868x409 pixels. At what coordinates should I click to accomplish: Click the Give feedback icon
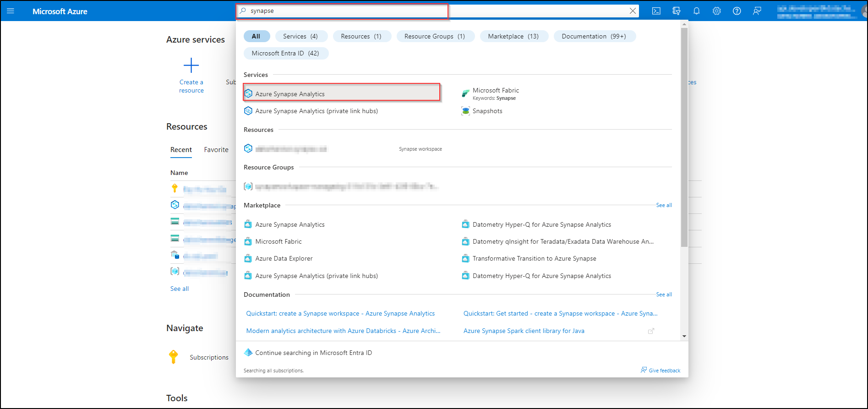(644, 370)
